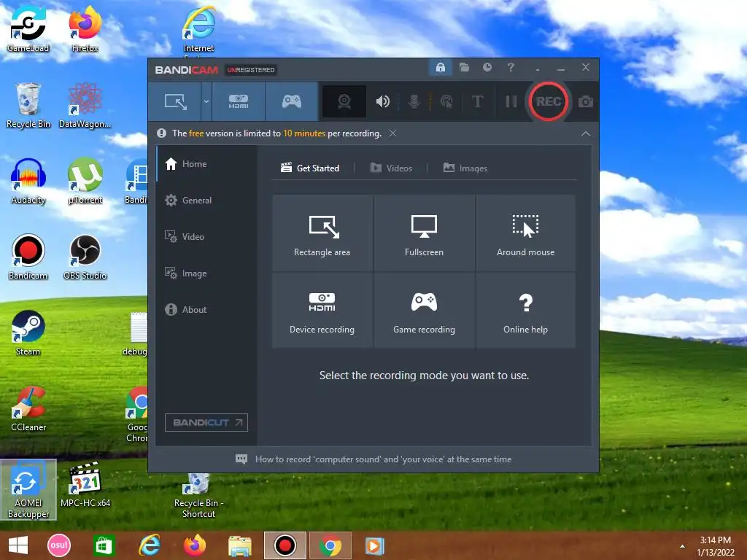Toggle microphone icon in toolbar
This screenshot has height=560, width=747.
click(x=414, y=101)
